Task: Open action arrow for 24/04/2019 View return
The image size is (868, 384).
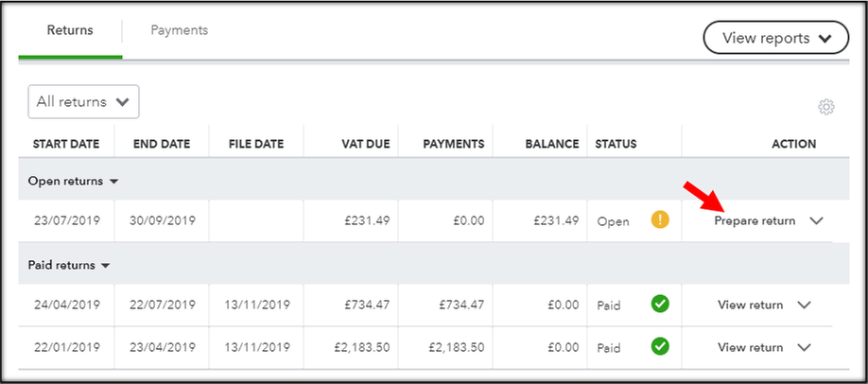Action: (804, 305)
